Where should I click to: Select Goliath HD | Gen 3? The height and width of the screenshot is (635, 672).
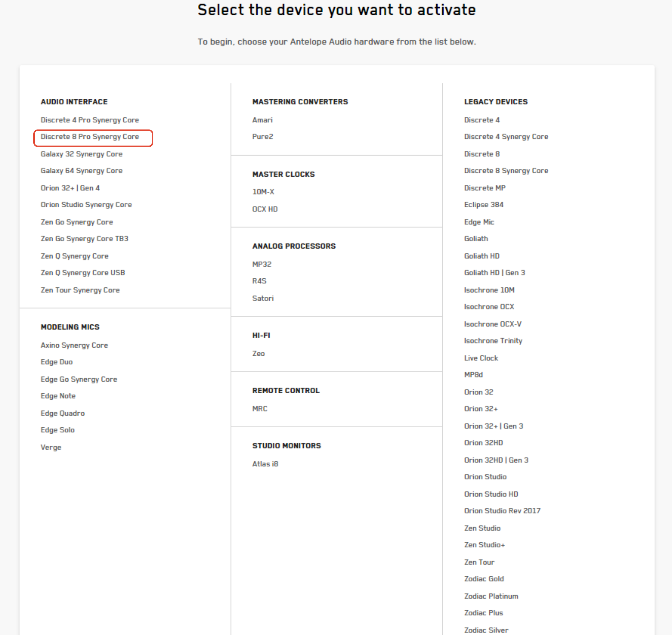[x=495, y=273]
